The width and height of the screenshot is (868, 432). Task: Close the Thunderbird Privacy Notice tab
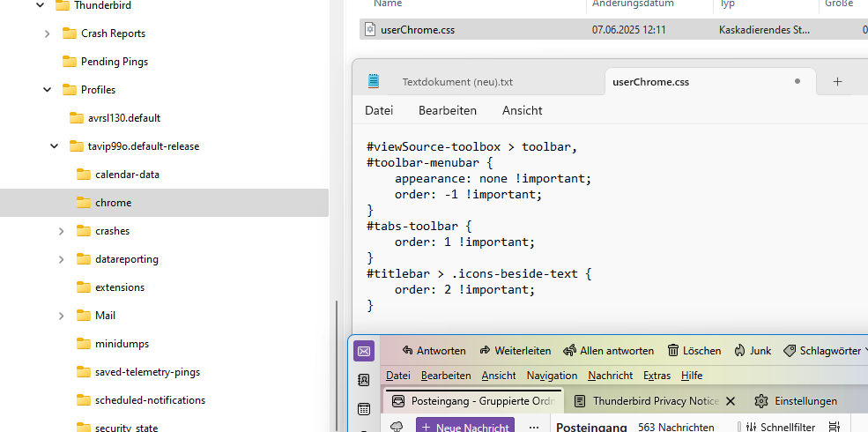point(731,401)
